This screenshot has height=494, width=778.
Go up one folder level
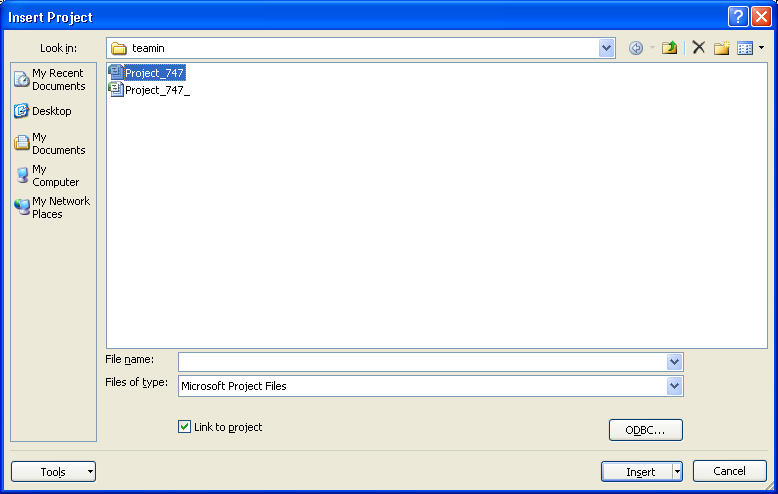(x=669, y=48)
